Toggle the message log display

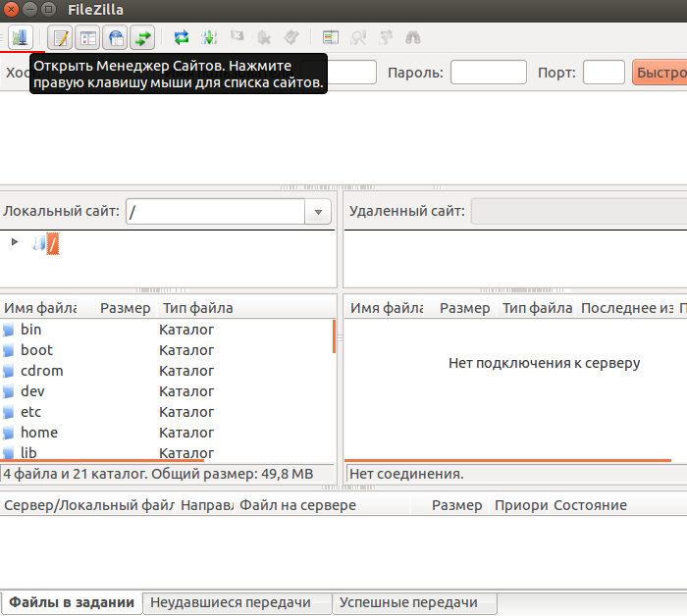(61, 37)
